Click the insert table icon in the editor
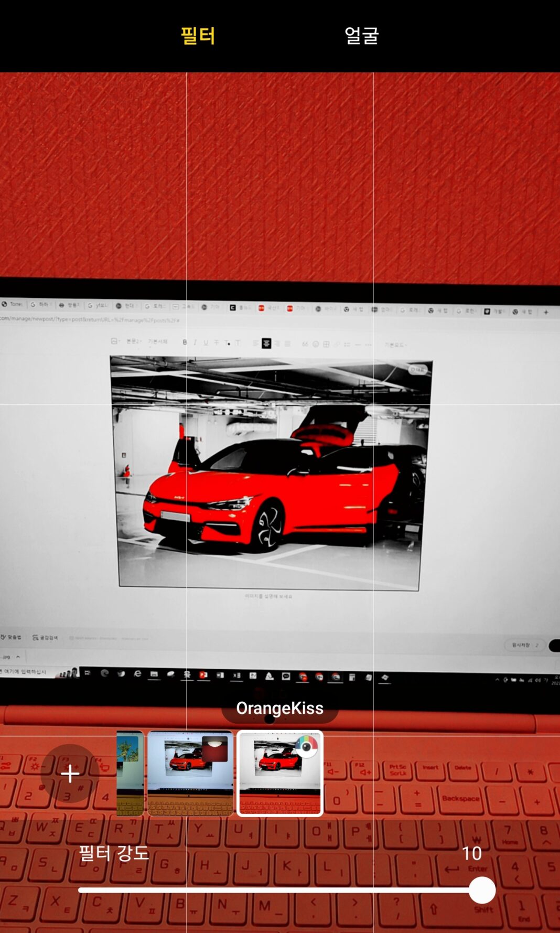Viewport: 560px width, 933px height. [326, 344]
